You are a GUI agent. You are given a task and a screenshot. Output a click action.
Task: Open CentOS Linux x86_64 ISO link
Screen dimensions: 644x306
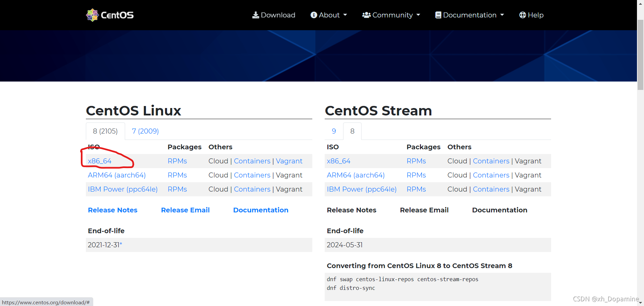(100, 161)
